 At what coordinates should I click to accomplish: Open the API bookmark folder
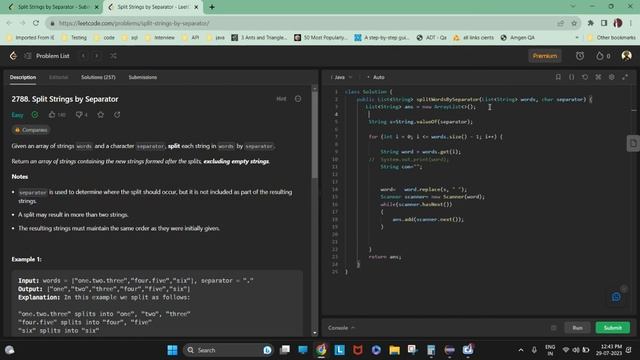point(191,38)
